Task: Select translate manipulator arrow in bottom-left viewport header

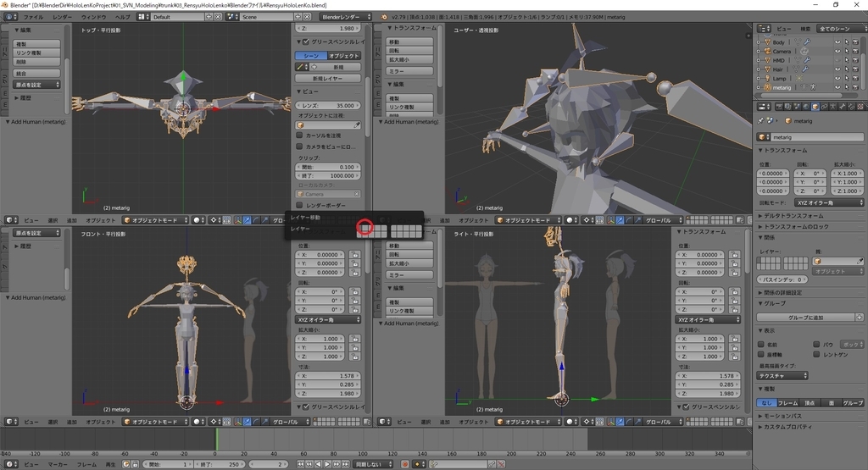Action: tap(247, 422)
